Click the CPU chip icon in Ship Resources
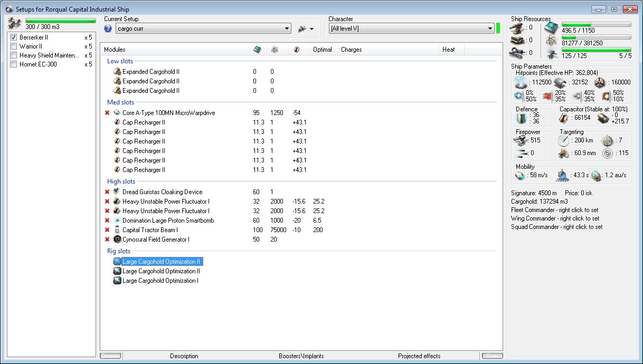Viewport: 643px width, 364px height. [551, 27]
